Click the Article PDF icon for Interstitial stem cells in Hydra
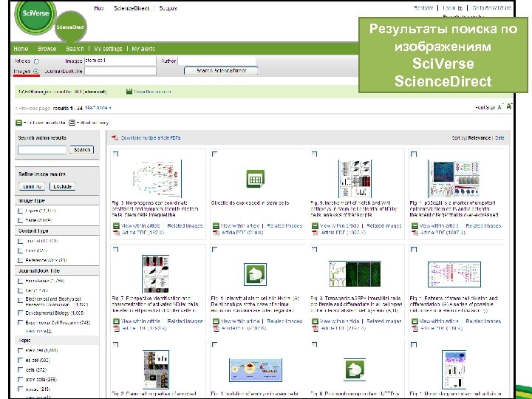Screen dimensions: 532x399 coord(216,328)
